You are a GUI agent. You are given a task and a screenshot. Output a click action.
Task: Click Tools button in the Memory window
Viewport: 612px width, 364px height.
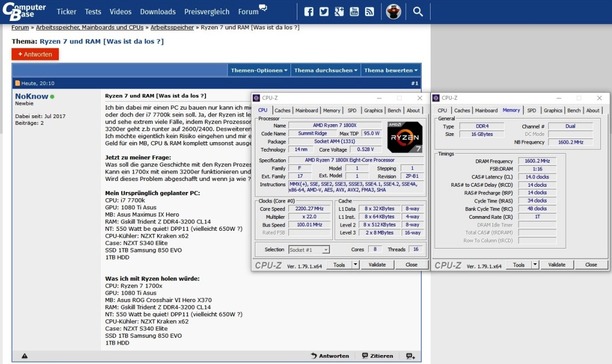pyautogui.click(x=519, y=265)
